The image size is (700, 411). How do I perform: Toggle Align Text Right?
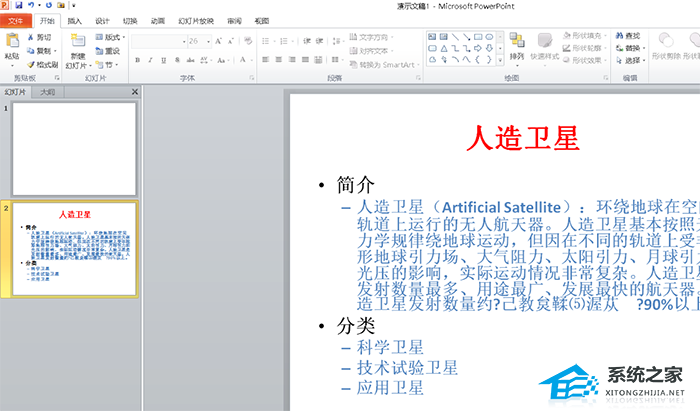pos(292,59)
